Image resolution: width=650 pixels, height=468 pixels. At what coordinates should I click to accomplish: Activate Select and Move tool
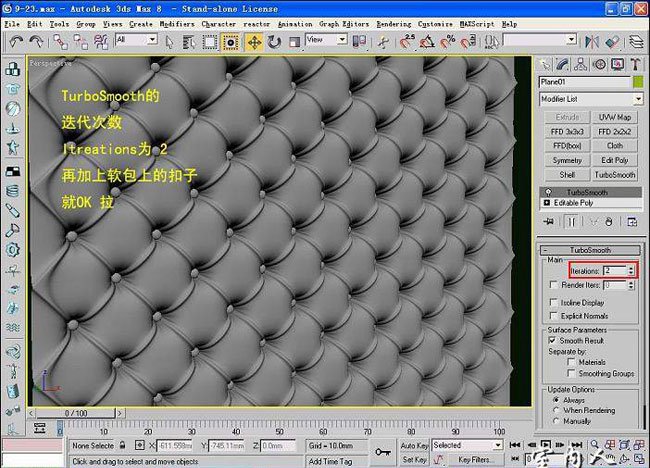tap(254, 42)
